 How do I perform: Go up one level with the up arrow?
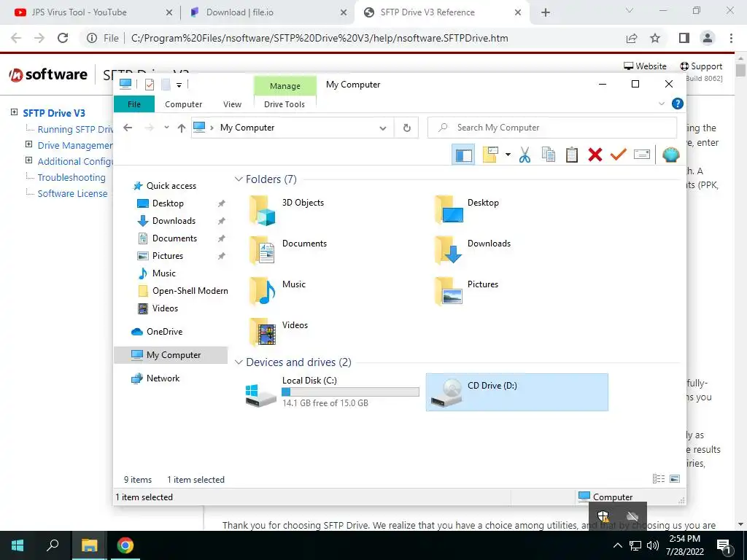[x=181, y=128]
